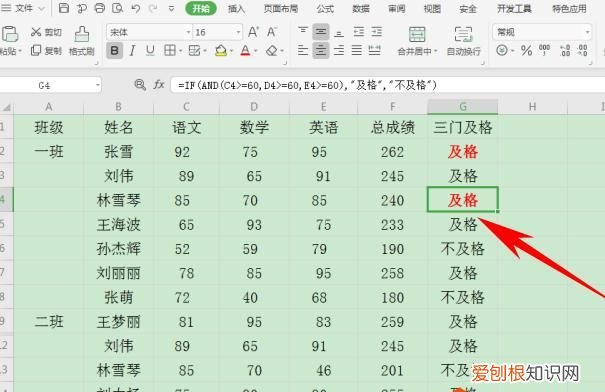Switch to the 视图 ribbon tab
This screenshot has height=392, width=605.
pos(432,8)
